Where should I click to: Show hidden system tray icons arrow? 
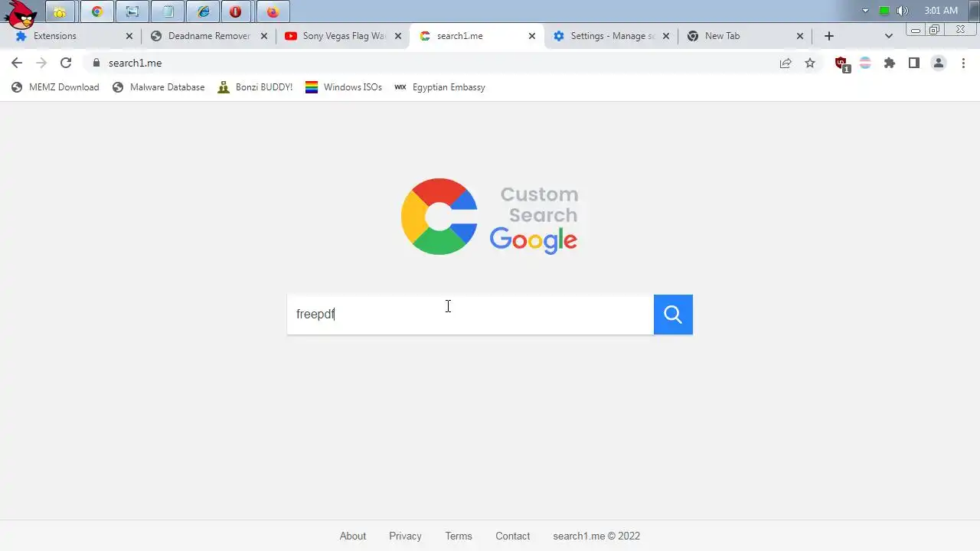click(x=866, y=11)
